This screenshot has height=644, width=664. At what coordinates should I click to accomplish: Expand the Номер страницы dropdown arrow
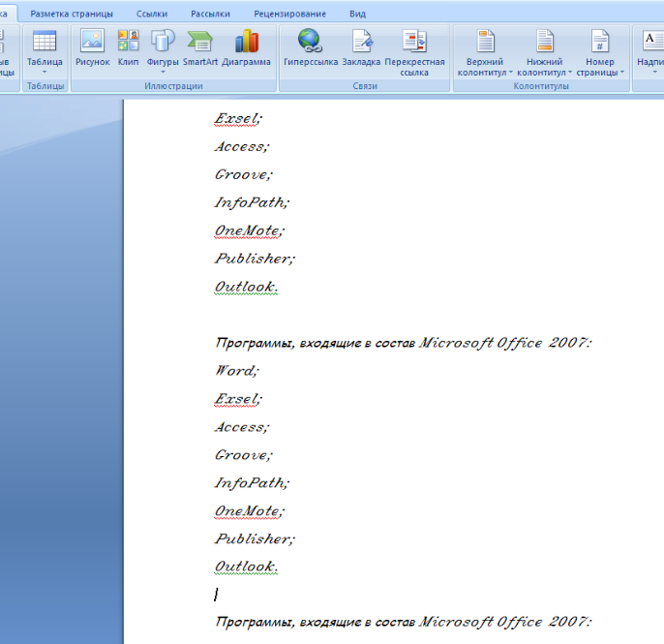pyautogui.click(x=622, y=73)
